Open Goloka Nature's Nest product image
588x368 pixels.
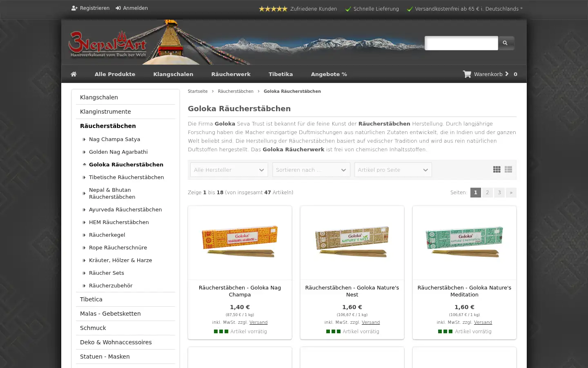click(x=352, y=243)
